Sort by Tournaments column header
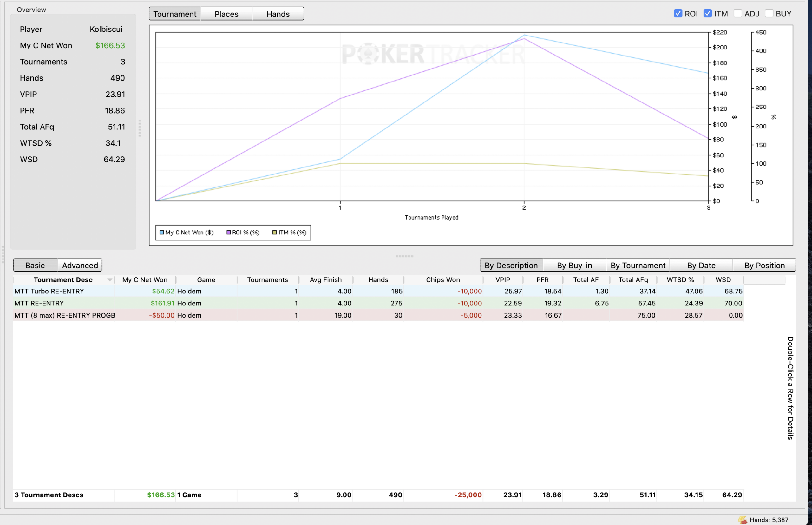The image size is (812, 525). (268, 280)
